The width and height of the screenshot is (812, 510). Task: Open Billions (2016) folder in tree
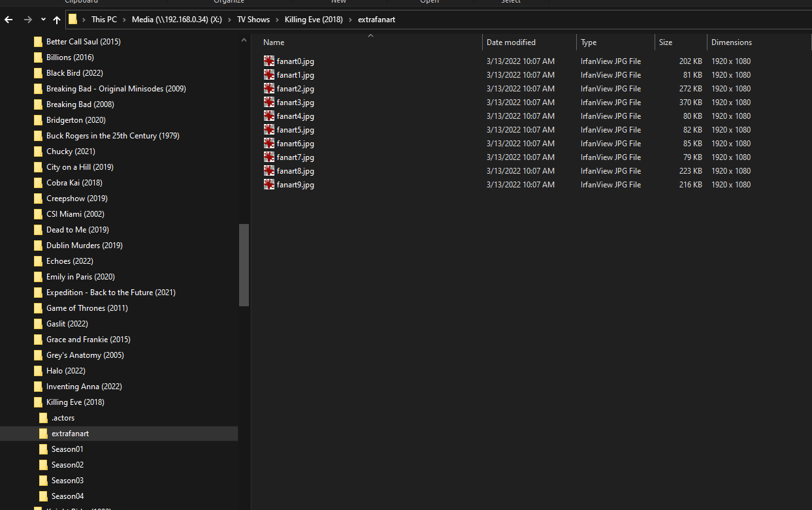pyautogui.click(x=70, y=57)
